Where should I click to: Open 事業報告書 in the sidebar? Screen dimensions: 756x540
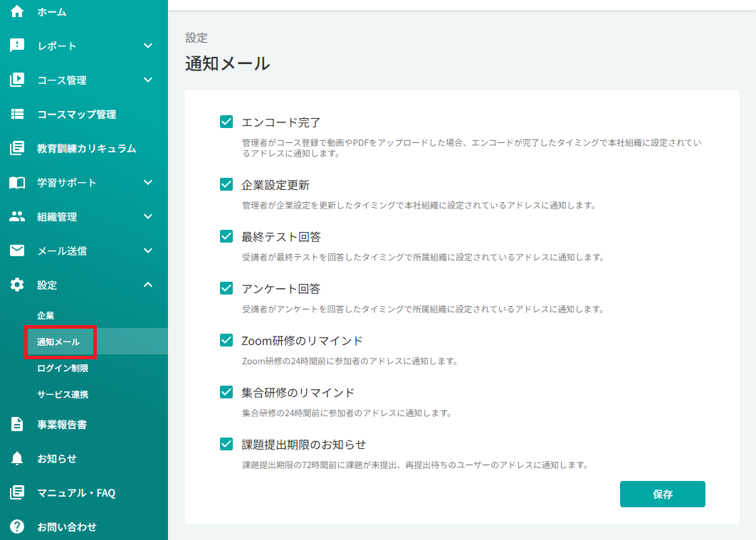[x=62, y=425]
